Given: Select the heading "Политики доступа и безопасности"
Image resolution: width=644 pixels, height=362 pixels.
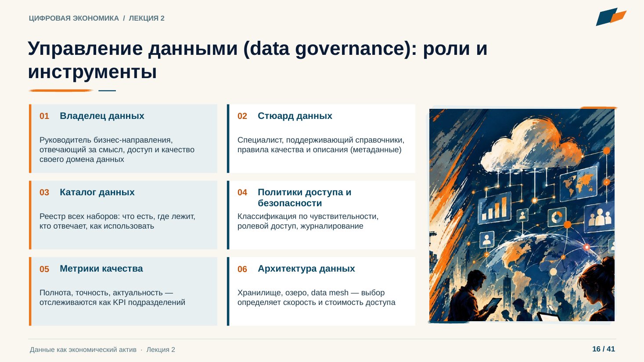Looking at the screenshot, I should [305, 197].
